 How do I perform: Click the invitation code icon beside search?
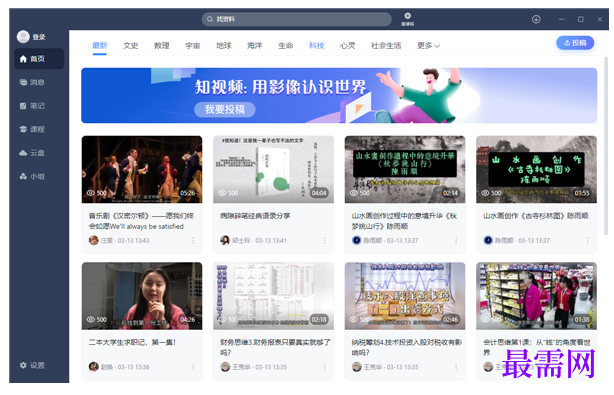coord(408,18)
